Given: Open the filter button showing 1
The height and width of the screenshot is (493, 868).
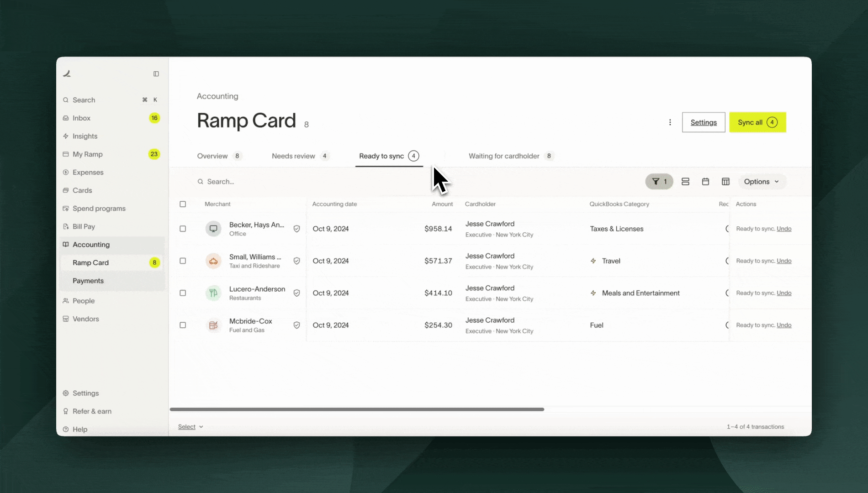Looking at the screenshot, I should coord(659,182).
